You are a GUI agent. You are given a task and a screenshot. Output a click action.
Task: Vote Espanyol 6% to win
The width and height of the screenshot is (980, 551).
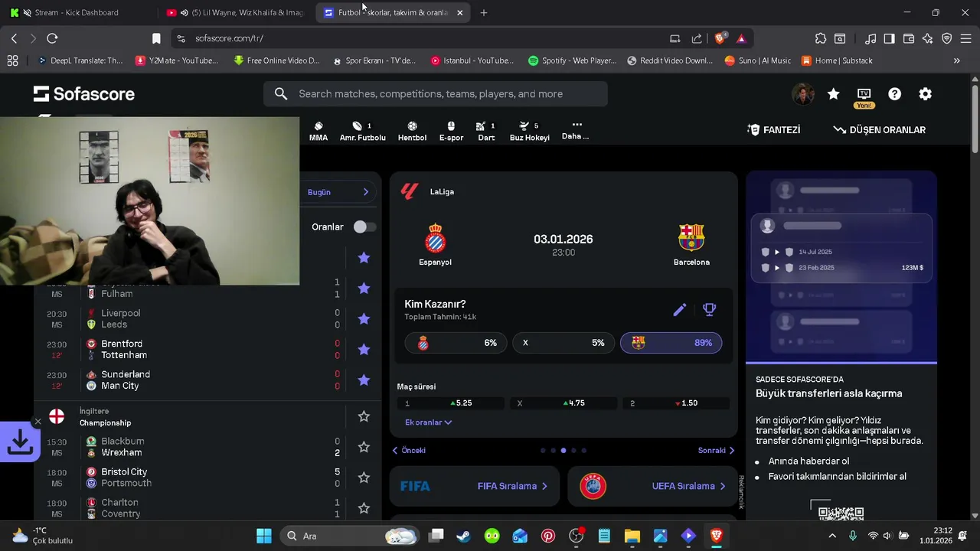pyautogui.click(x=455, y=343)
